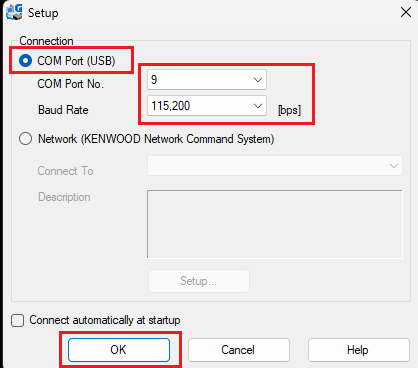418x368 pixels.
Task: Click the Baud Rate label
Action: [63, 110]
